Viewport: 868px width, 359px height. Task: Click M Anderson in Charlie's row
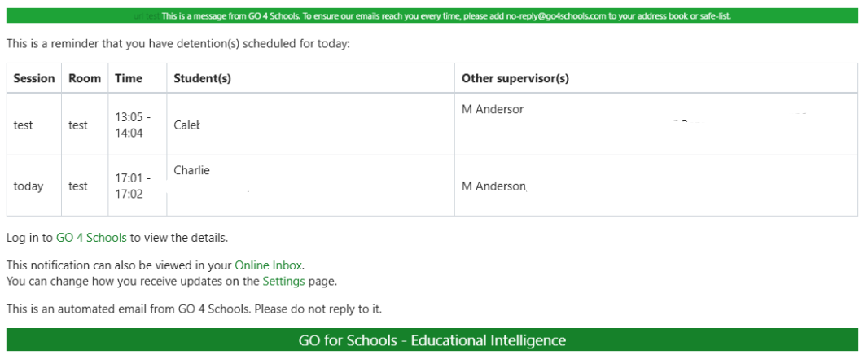pos(493,186)
